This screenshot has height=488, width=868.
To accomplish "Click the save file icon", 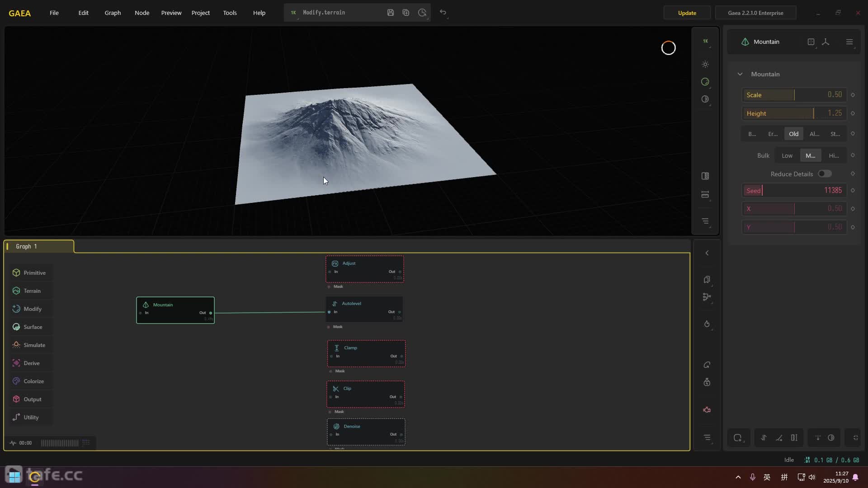I will (391, 13).
